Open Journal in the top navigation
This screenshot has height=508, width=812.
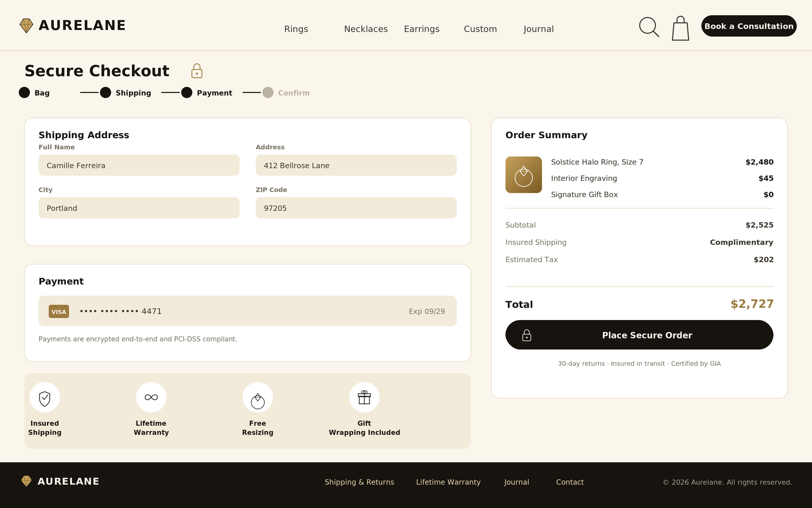point(538,29)
